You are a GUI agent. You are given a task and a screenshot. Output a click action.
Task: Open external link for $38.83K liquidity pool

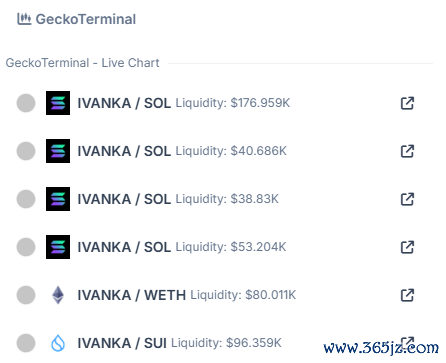click(x=407, y=199)
